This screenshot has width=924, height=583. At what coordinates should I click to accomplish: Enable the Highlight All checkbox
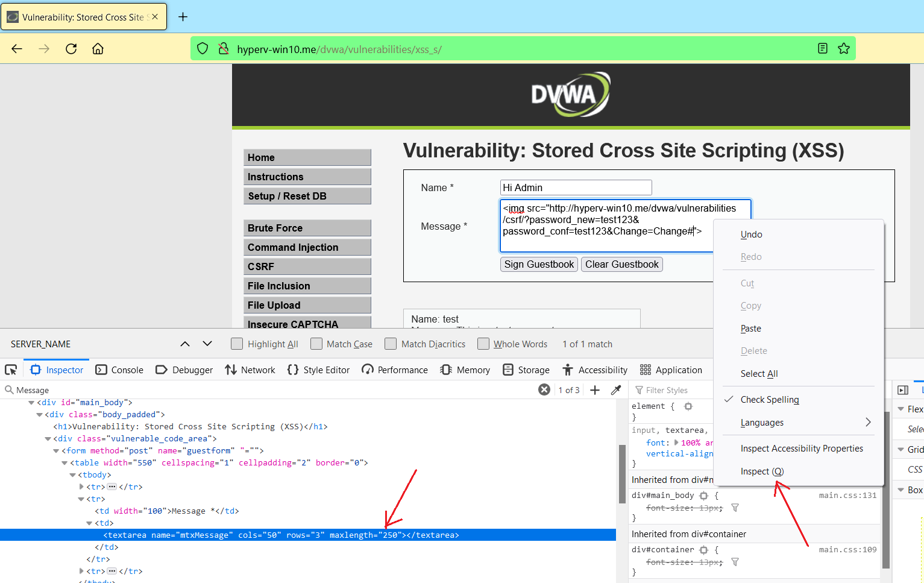click(x=237, y=344)
